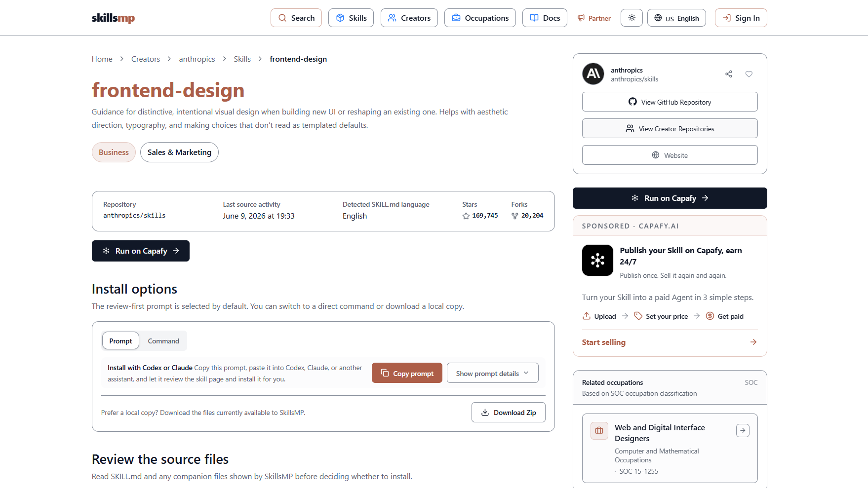Image resolution: width=868 pixels, height=488 pixels.
Task: Click the skillsmp logo
Action: [x=113, y=18]
